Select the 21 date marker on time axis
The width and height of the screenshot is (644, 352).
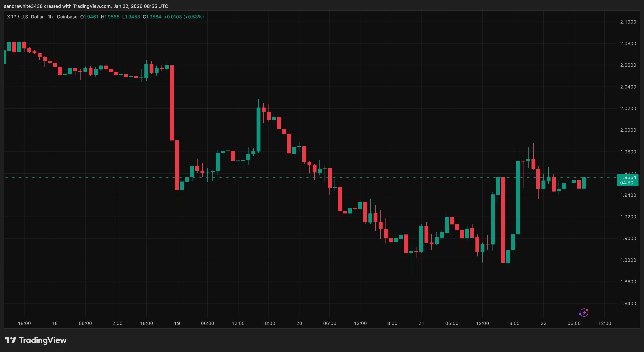pyautogui.click(x=421, y=323)
